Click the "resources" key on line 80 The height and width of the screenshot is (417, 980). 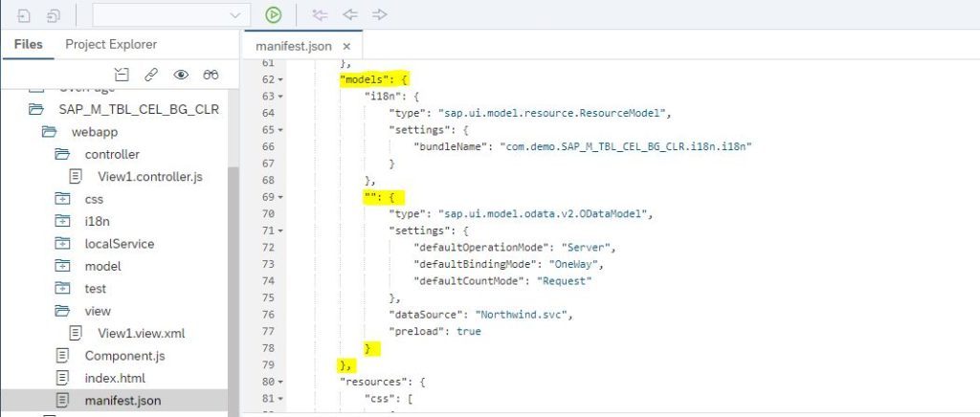tap(373, 382)
